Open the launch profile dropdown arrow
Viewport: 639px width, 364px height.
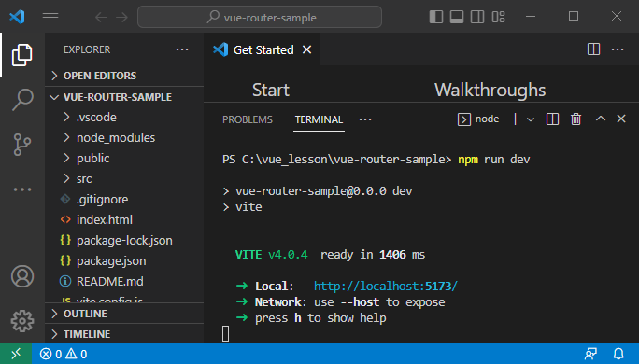click(531, 119)
